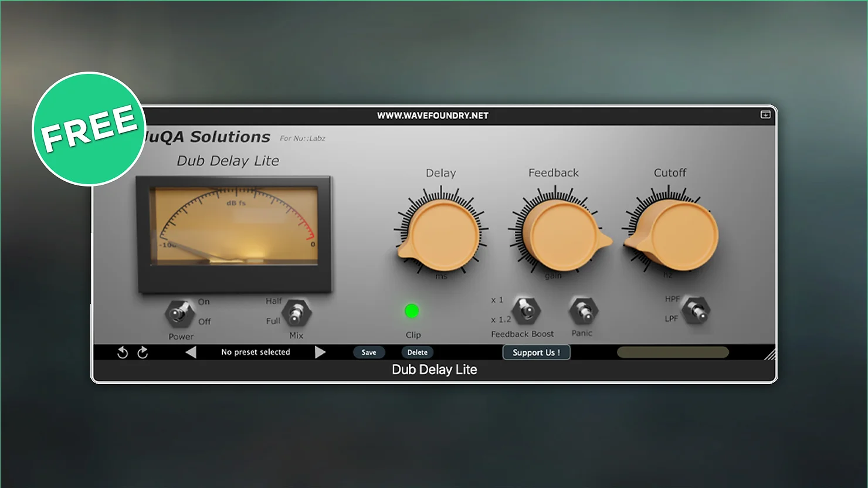The width and height of the screenshot is (868, 488).
Task: Click the Support Us ! button
Action: click(536, 353)
